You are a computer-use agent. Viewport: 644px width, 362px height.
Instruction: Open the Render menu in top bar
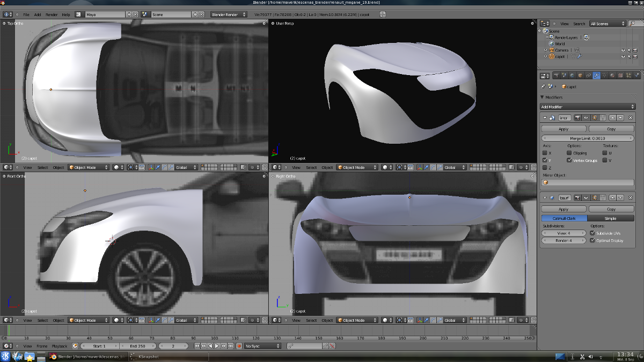click(x=52, y=14)
